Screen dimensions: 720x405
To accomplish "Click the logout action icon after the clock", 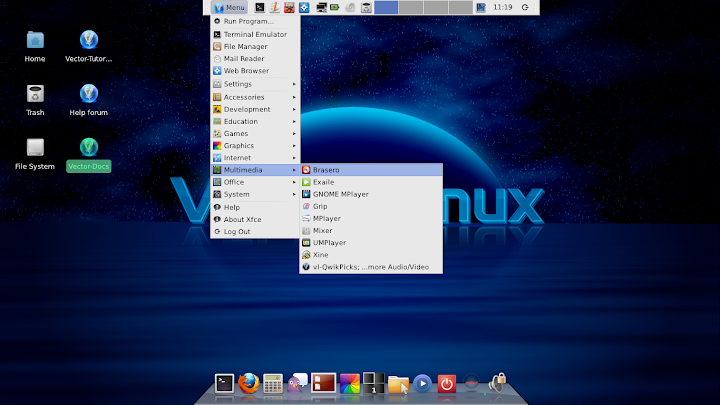I will point(525,7).
